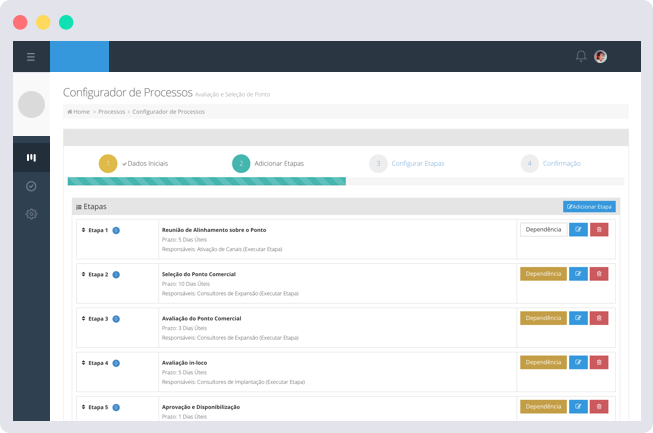Viewport: 653px width, 433px height.
Task: Open the processes board icon in sidebar
Action: 31,157
